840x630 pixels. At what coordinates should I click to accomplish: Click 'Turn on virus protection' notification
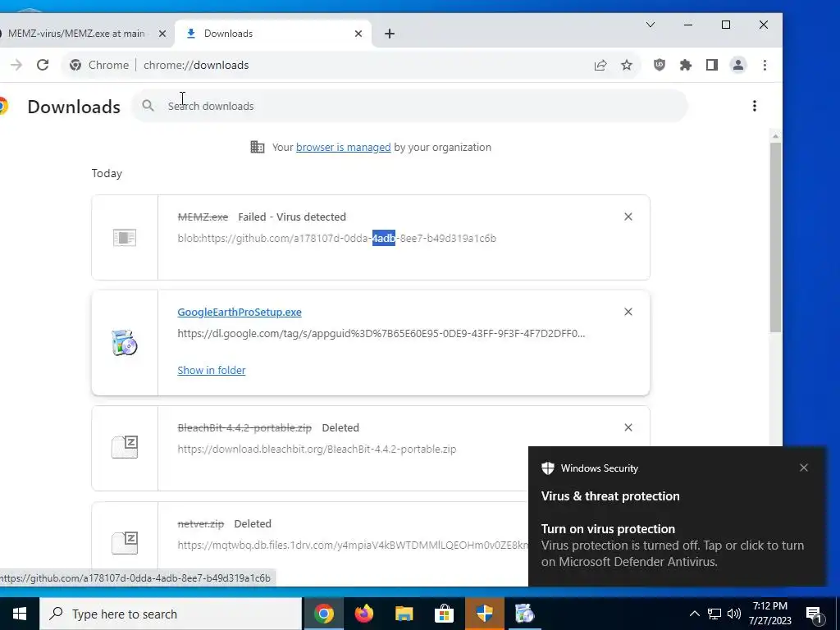(608, 529)
